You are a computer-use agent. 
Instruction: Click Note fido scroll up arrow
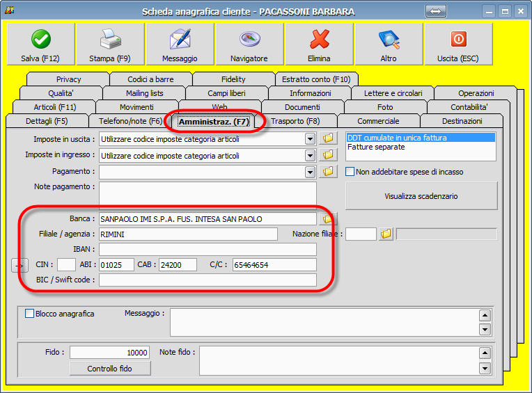485,353
